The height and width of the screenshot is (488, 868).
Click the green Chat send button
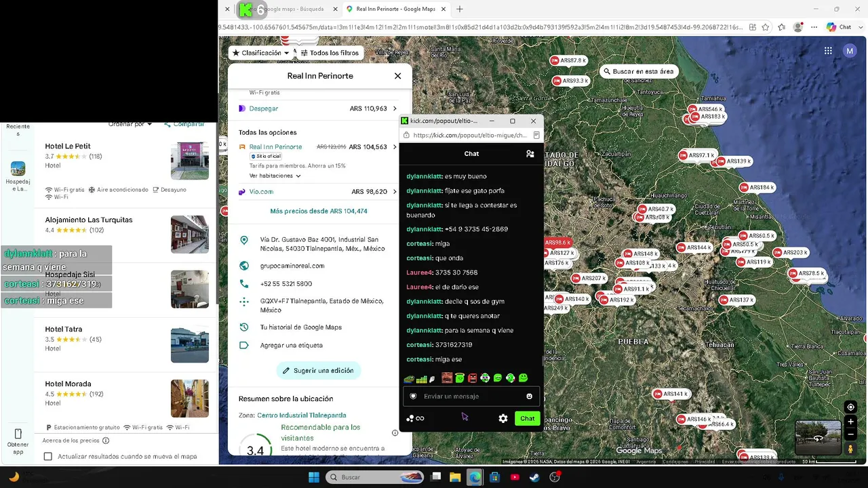[528, 418]
